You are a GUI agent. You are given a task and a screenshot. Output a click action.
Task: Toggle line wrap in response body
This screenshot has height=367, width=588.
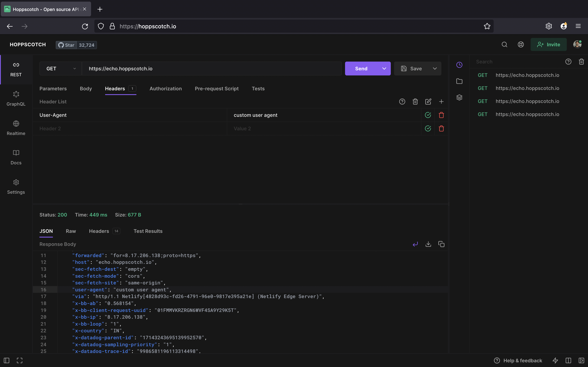click(x=415, y=244)
